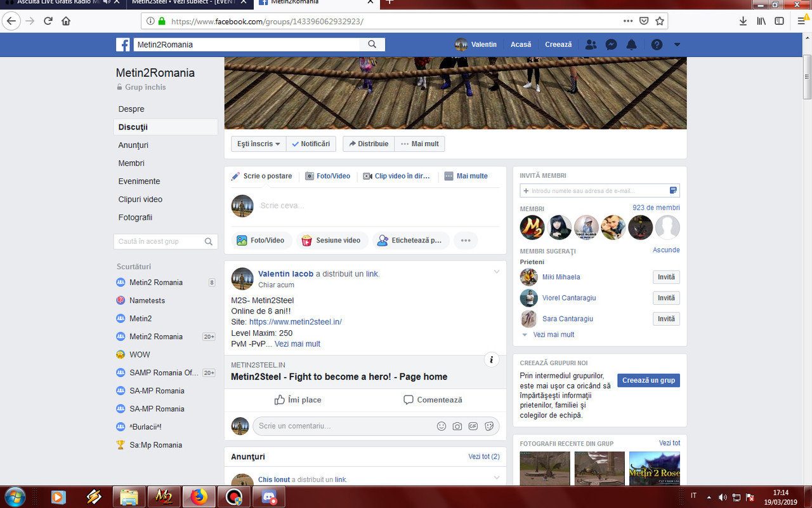Invite Sara Cantaragiu to group

[x=666, y=319]
